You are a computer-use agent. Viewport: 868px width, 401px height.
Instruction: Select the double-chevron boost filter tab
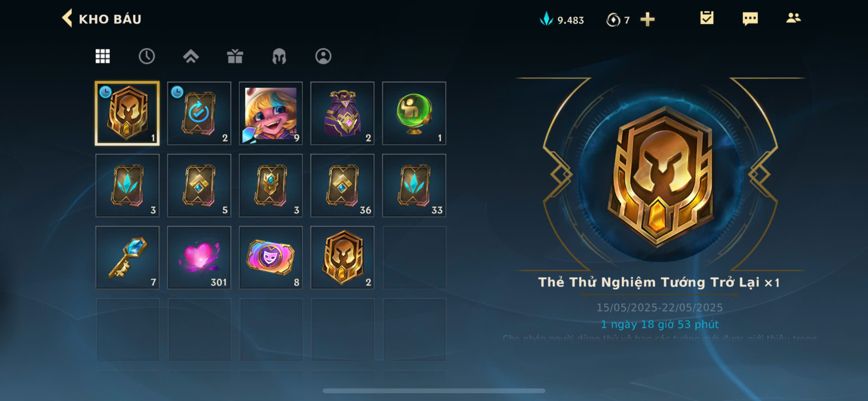click(191, 56)
